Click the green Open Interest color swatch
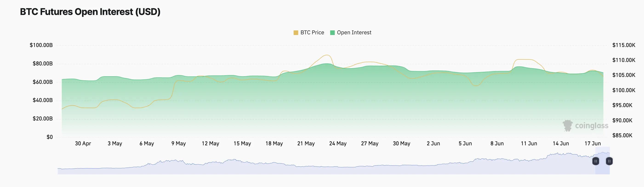 click(x=332, y=33)
